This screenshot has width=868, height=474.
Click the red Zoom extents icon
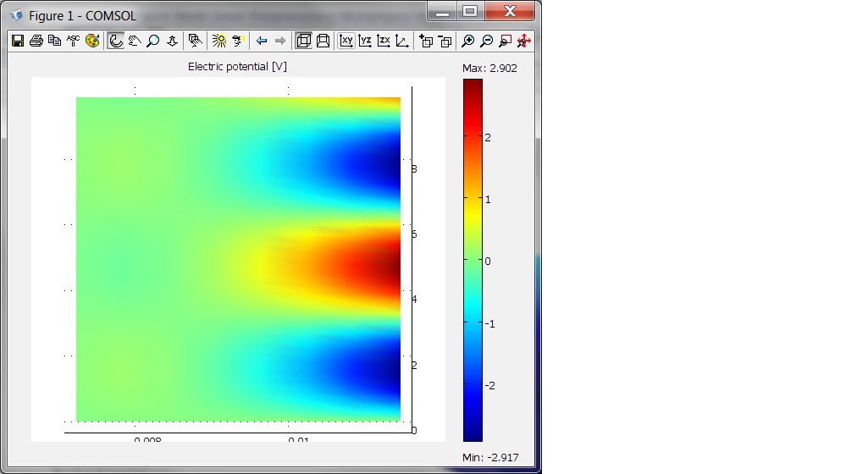click(523, 41)
